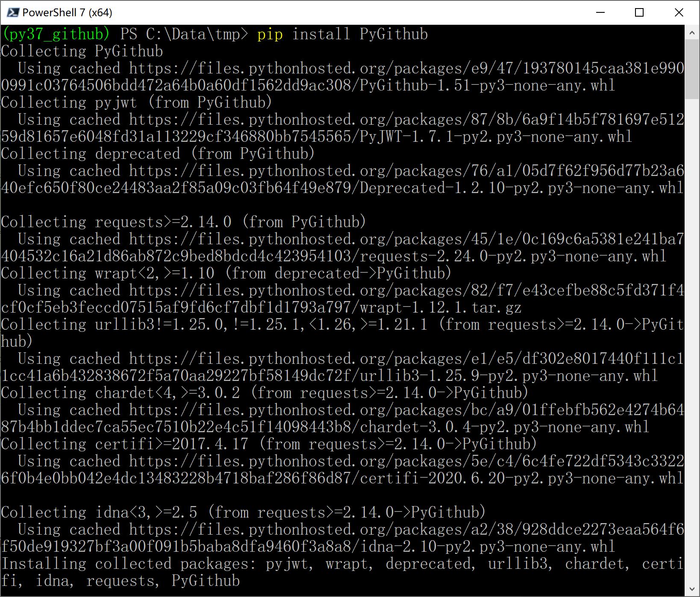Click the 'Collecting PyGithub' line
Viewport: 700px width, 597px height.
[x=82, y=51]
